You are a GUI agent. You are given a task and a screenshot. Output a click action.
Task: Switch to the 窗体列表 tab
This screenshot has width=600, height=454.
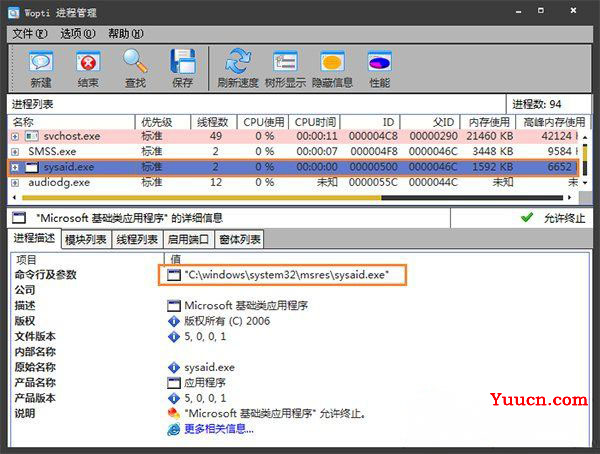pos(240,240)
